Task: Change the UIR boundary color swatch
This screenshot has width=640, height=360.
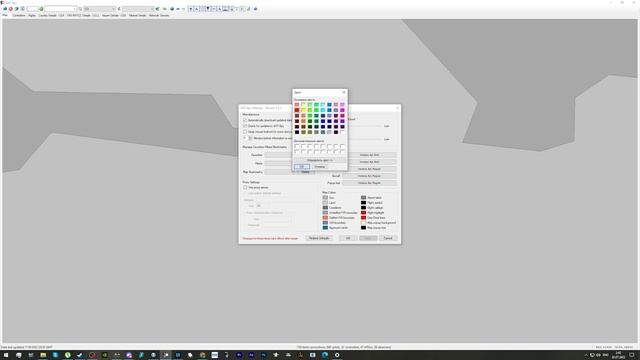Action: 325,223
